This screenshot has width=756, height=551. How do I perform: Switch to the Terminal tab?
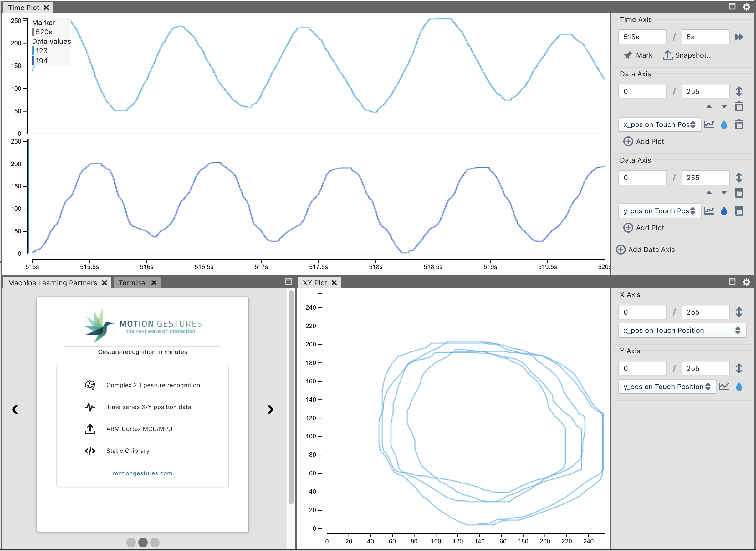point(132,283)
